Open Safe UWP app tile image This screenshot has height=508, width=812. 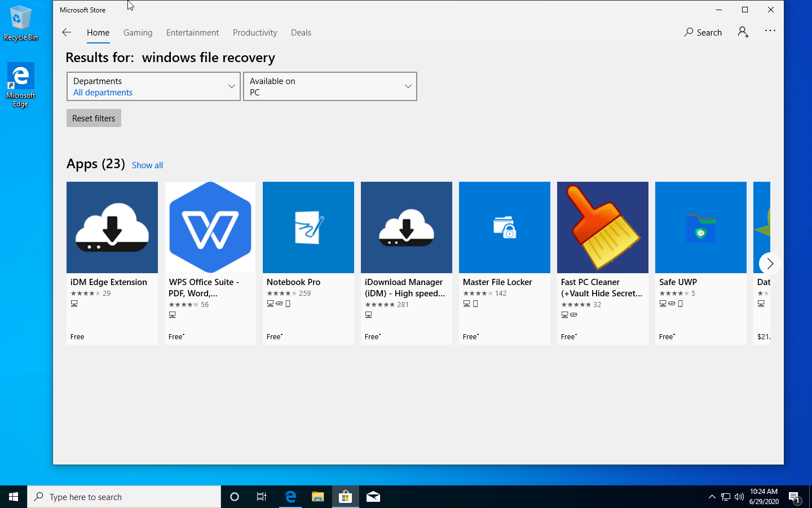point(701,227)
